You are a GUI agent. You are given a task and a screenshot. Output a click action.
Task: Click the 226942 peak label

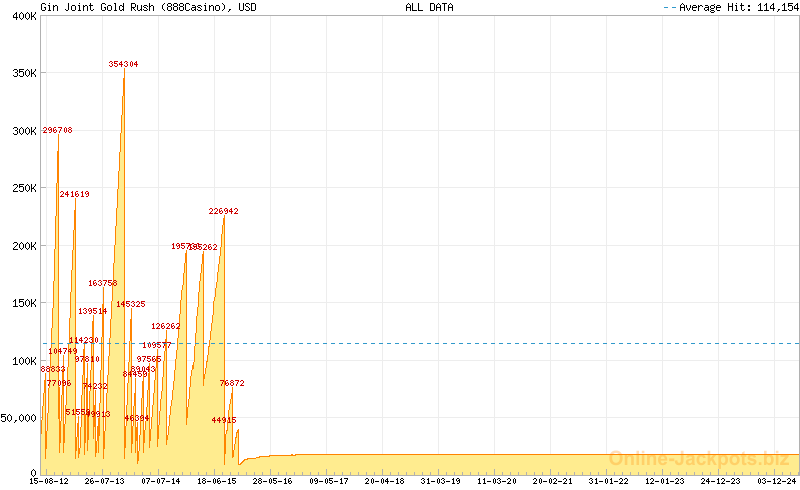click(x=223, y=211)
